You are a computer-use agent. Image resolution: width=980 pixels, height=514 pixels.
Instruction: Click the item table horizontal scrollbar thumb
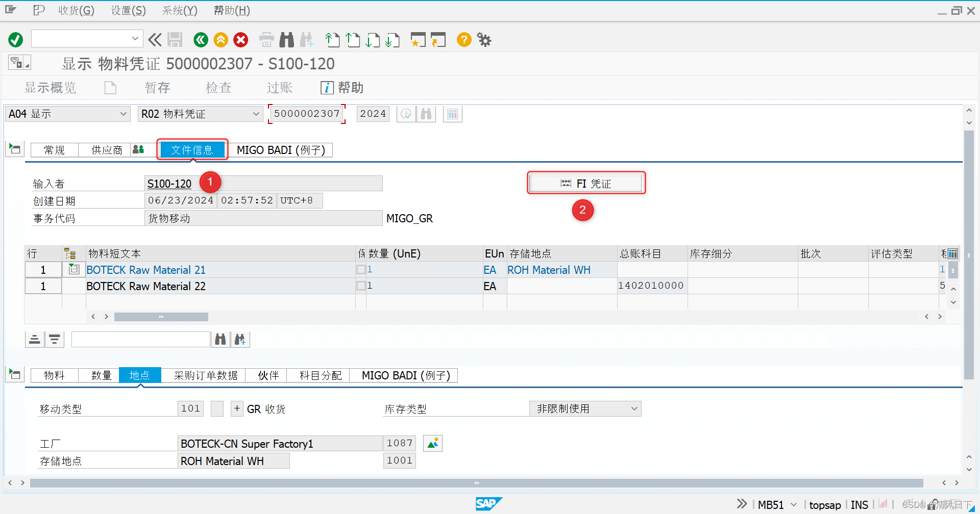pyautogui.click(x=161, y=317)
